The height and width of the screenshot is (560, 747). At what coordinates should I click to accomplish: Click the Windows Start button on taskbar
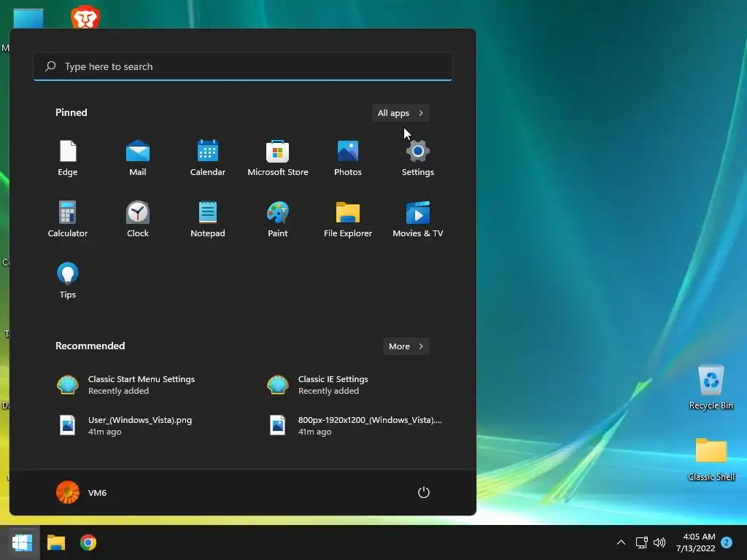(22, 542)
